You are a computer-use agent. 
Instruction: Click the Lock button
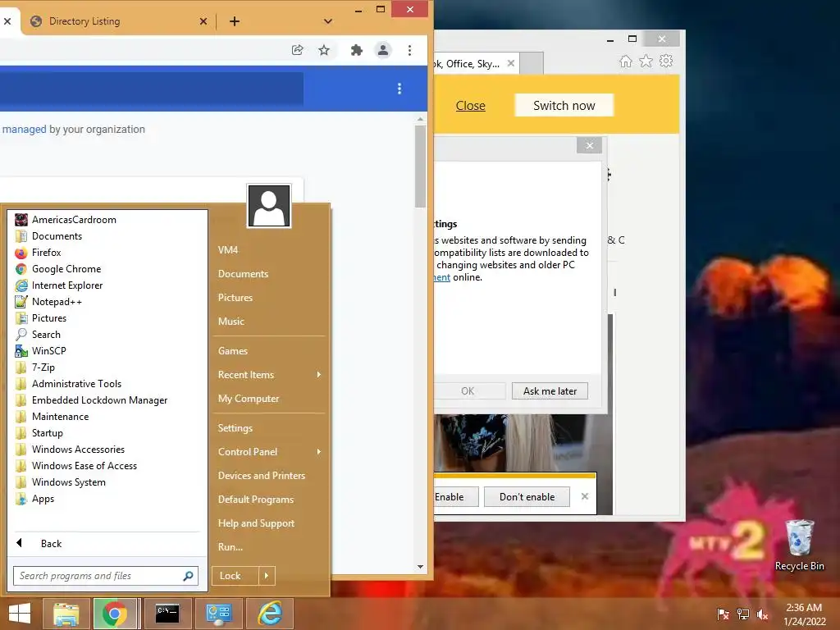click(x=235, y=576)
